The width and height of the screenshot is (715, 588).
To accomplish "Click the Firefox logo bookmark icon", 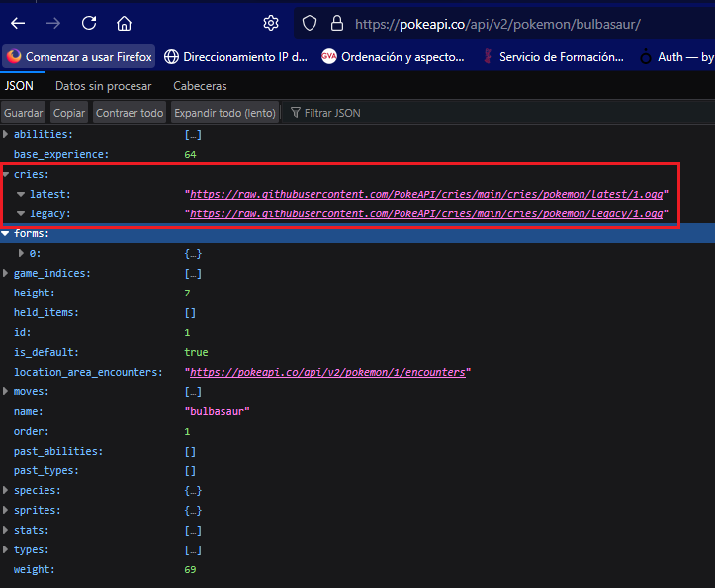I will [14, 56].
